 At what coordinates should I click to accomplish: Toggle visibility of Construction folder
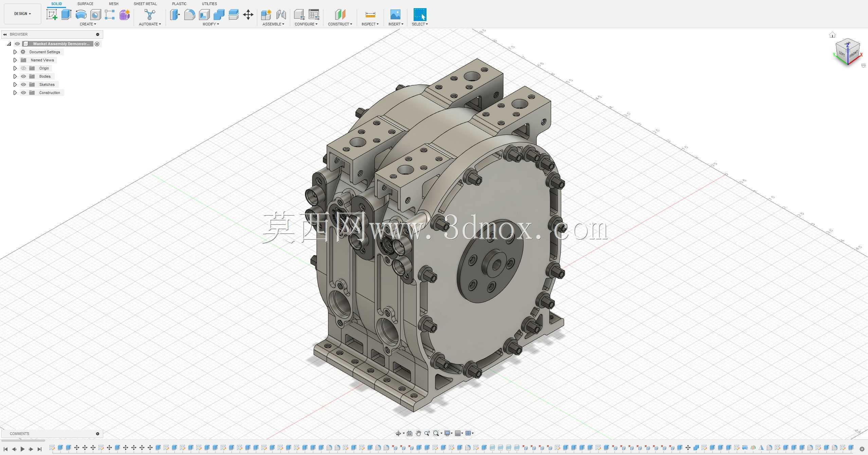point(23,93)
